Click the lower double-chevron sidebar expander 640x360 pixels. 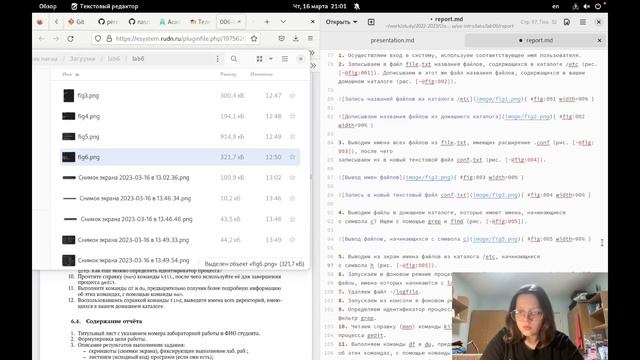(313, 65)
